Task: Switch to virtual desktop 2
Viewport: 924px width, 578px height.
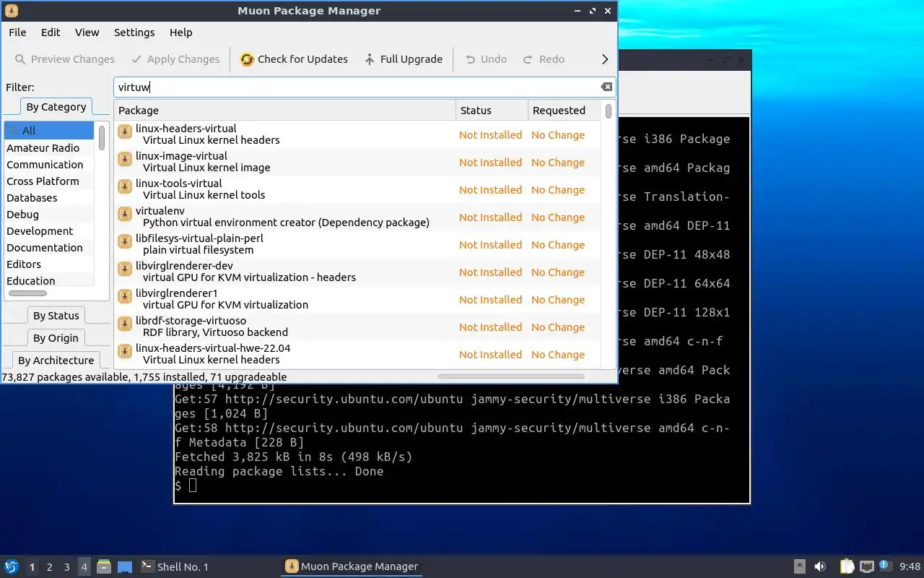Action: pyautogui.click(x=49, y=567)
